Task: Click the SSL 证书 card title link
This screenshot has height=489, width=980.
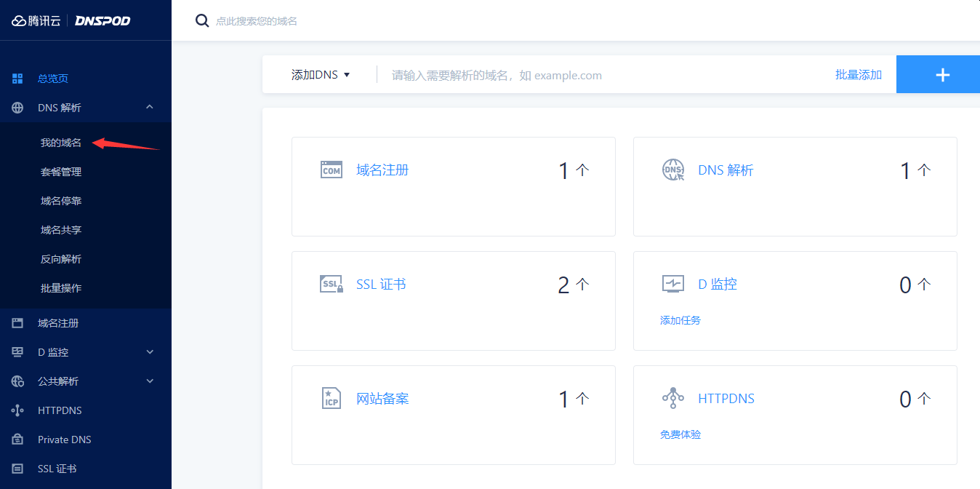Action: coord(381,284)
